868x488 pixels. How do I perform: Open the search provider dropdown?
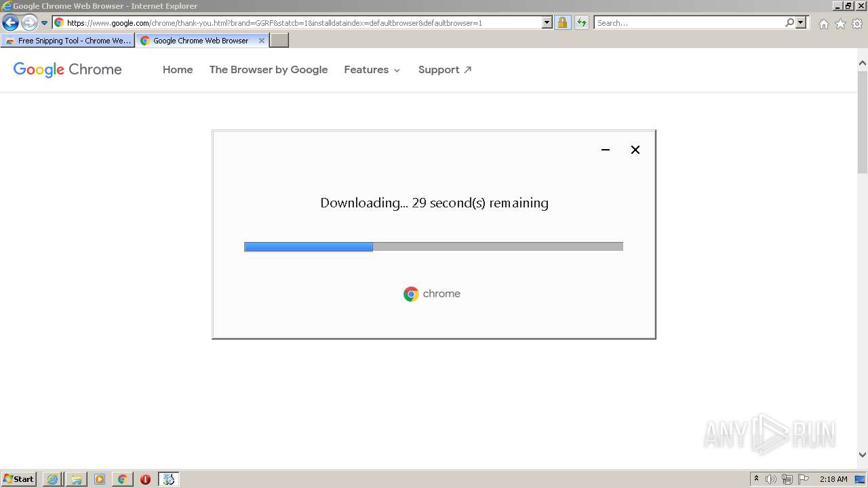tap(801, 23)
